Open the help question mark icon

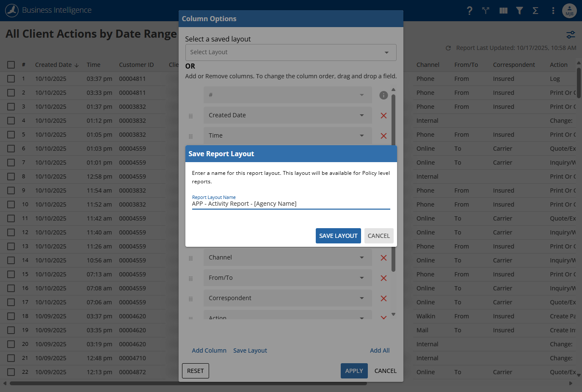[469, 11]
